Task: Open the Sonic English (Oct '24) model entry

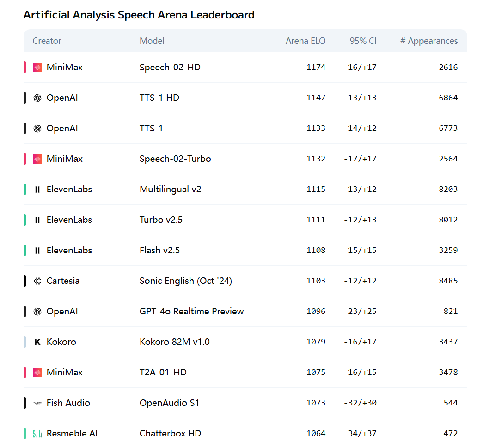Action: 185,281
